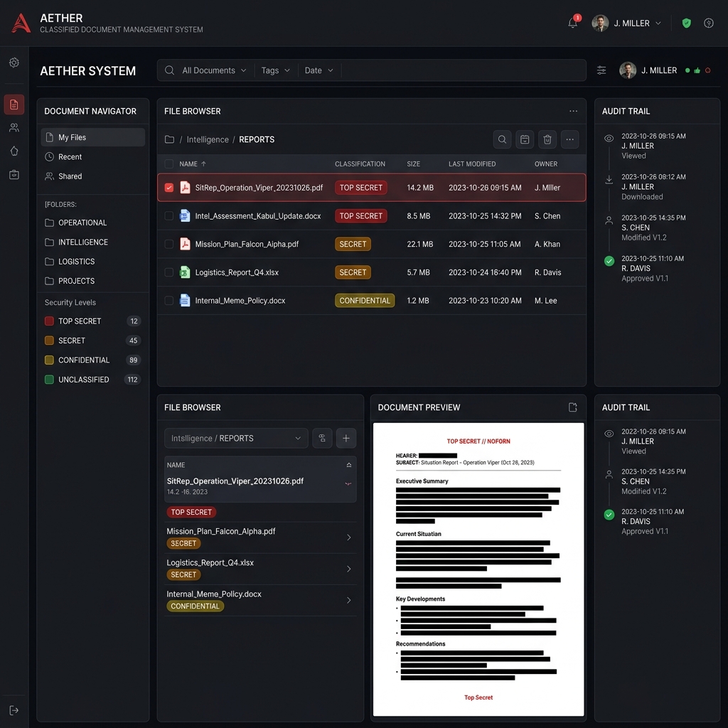
Task: Click the green security shield icon
Action: (686, 23)
